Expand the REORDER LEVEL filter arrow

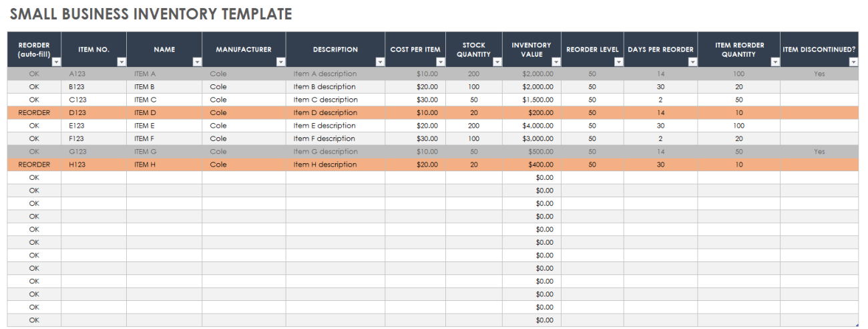[618, 62]
